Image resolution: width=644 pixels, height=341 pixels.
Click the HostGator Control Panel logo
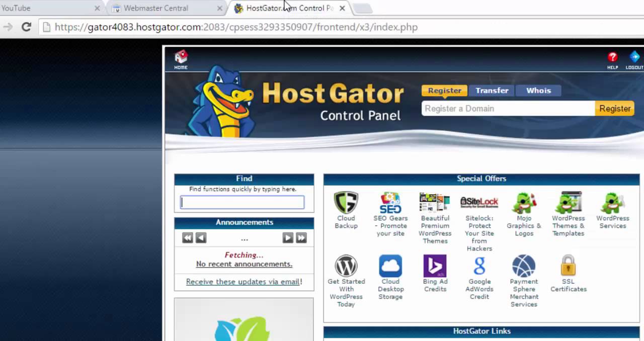pyautogui.click(x=295, y=101)
